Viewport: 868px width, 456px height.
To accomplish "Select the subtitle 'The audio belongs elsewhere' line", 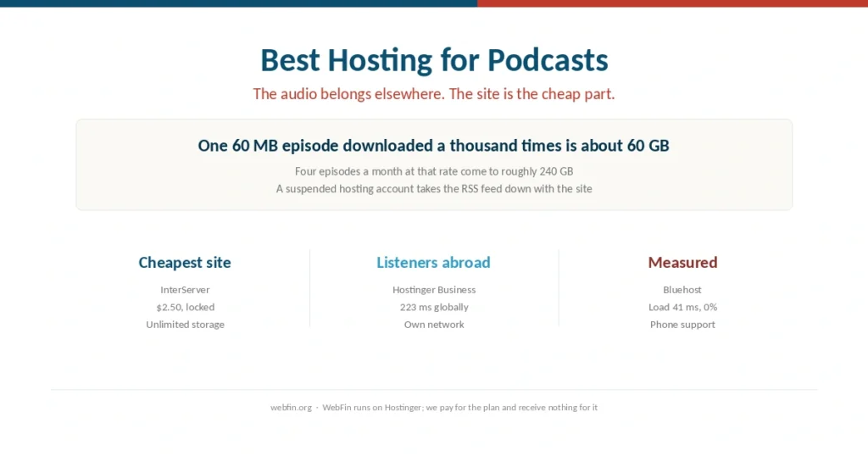I will coord(434,94).
